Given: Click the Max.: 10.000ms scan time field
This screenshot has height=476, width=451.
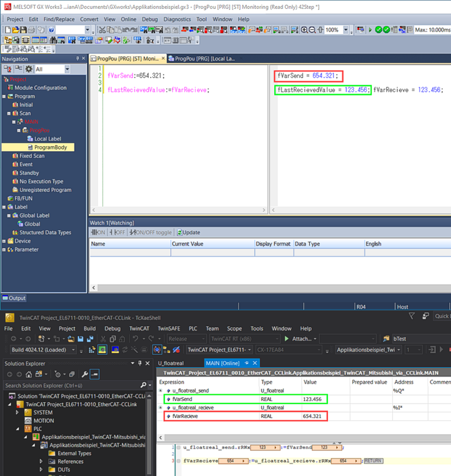Looking at the screenshot, I should (432, 30).
